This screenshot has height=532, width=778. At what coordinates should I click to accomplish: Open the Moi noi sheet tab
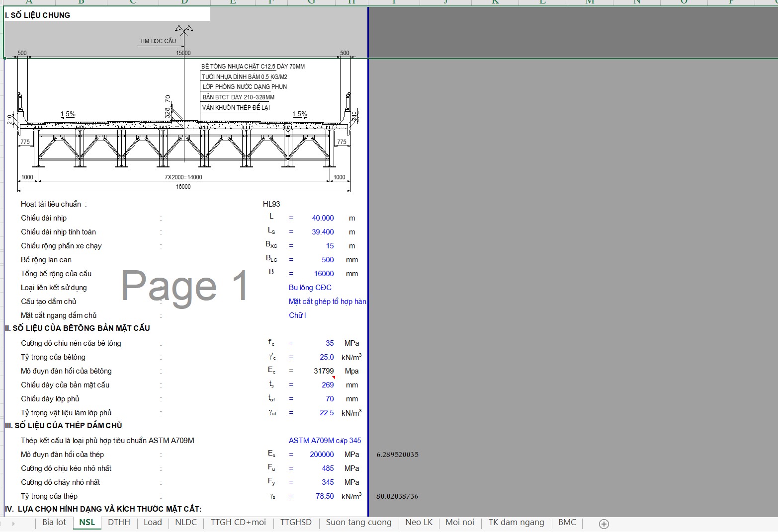[460, 523]
